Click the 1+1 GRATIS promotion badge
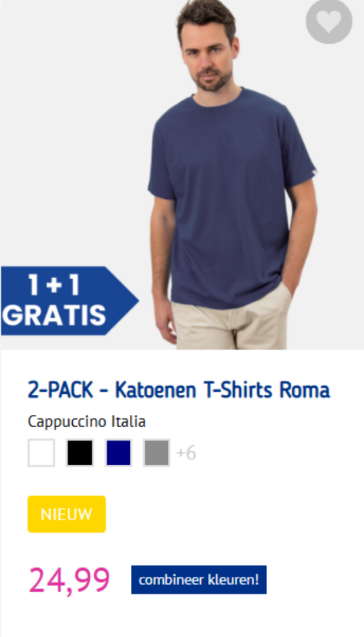This screenshot has width=364, height=637. point(70,301)
